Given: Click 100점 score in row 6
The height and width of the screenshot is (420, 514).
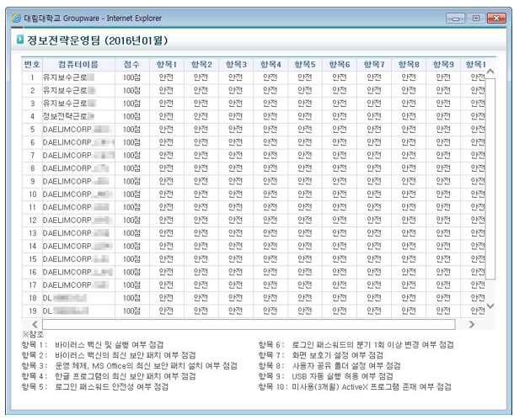Looking at the screenshot, I should click(x=131, y=142).
